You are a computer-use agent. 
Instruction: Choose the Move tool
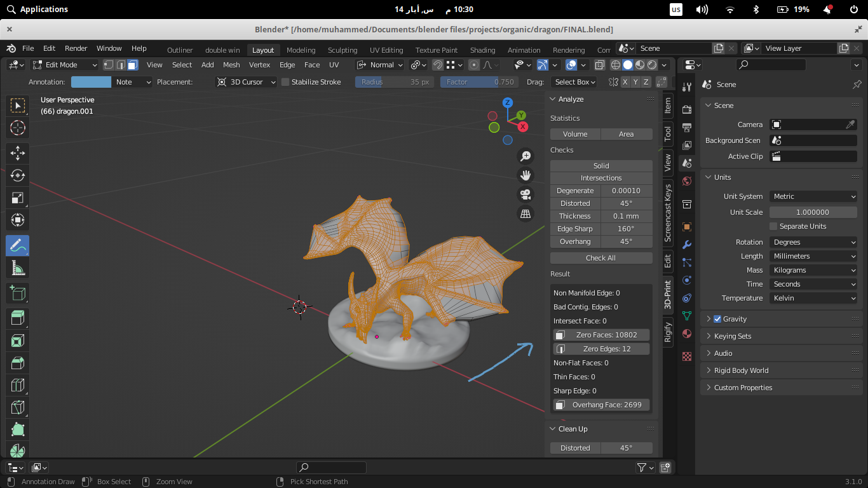(18, 152)
